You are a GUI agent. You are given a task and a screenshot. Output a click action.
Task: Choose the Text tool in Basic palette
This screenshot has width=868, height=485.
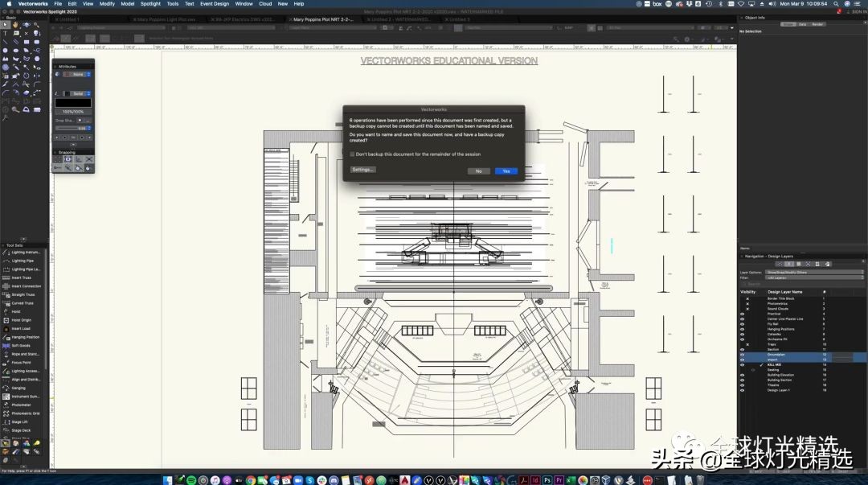point(6,34)
